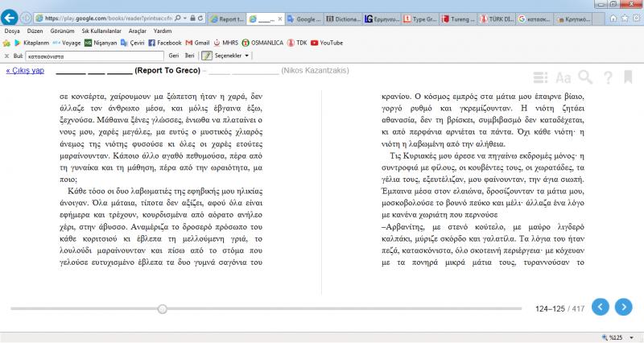The width and height of the screenshot is (644, 343).
Task: Close the active reader tab
Action: [280, 19]
